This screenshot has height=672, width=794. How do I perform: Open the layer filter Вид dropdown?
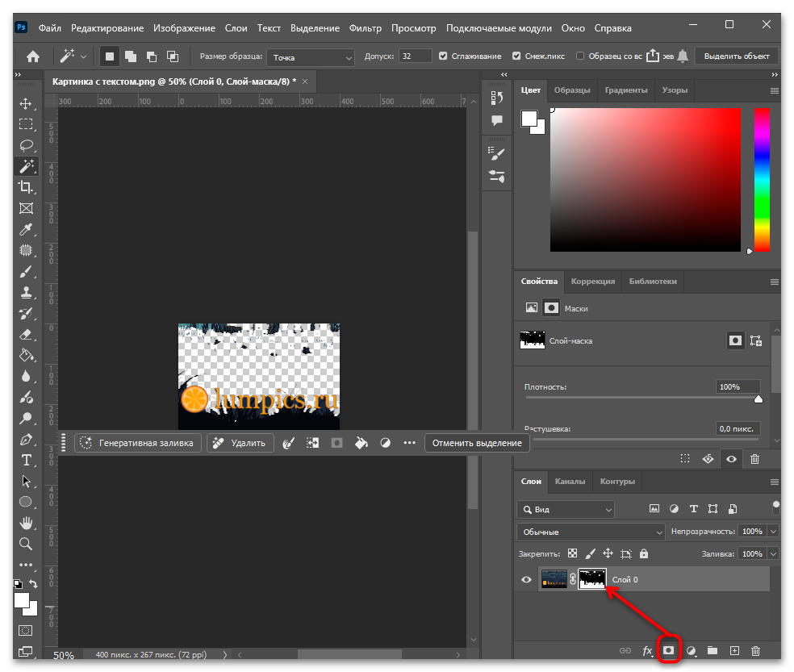click(x=566, y=509)
